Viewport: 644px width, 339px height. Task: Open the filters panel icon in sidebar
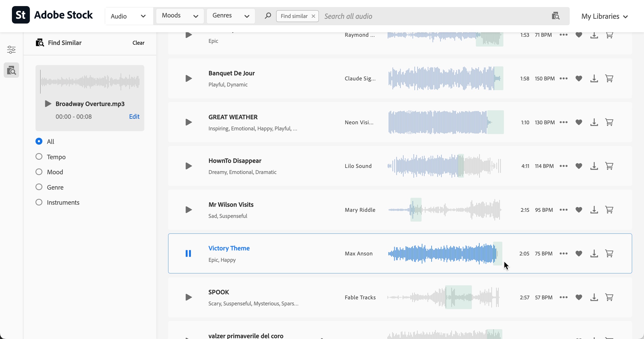[x=11, y=49]
